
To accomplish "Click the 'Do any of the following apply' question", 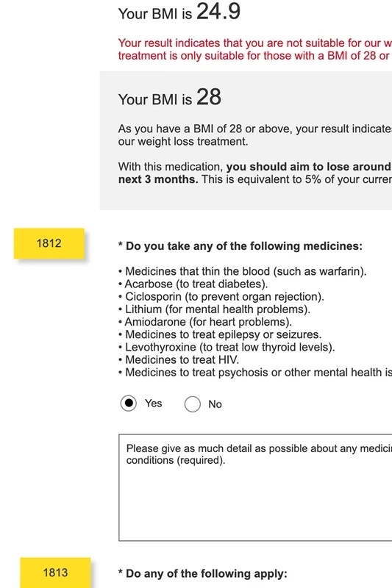I will click(202, 573).
